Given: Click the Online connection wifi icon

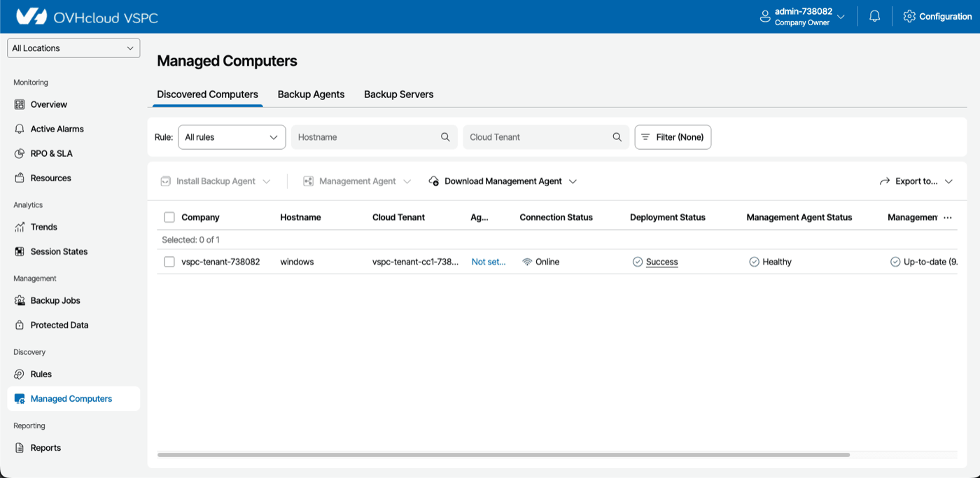Looking at the screenshot, I should coord(527,262).
